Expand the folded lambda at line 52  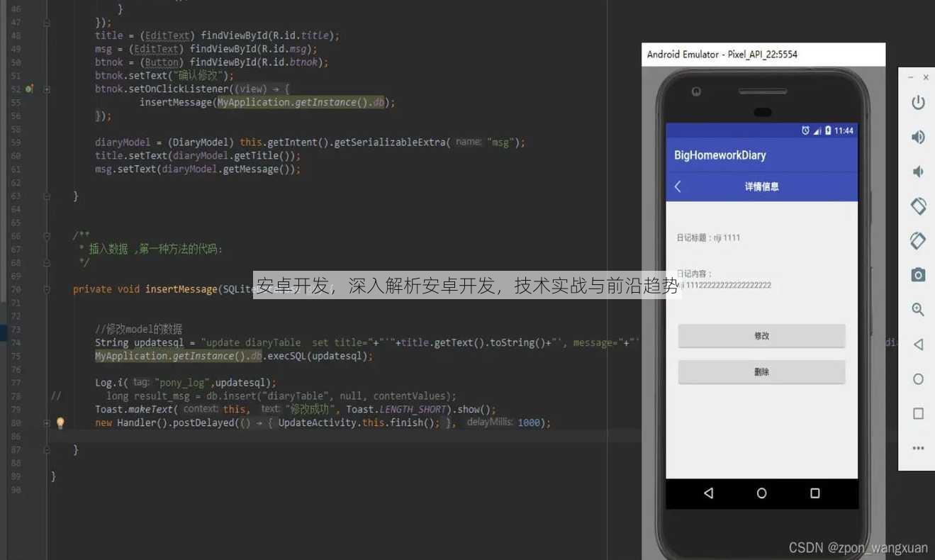(x=47, y=89)
